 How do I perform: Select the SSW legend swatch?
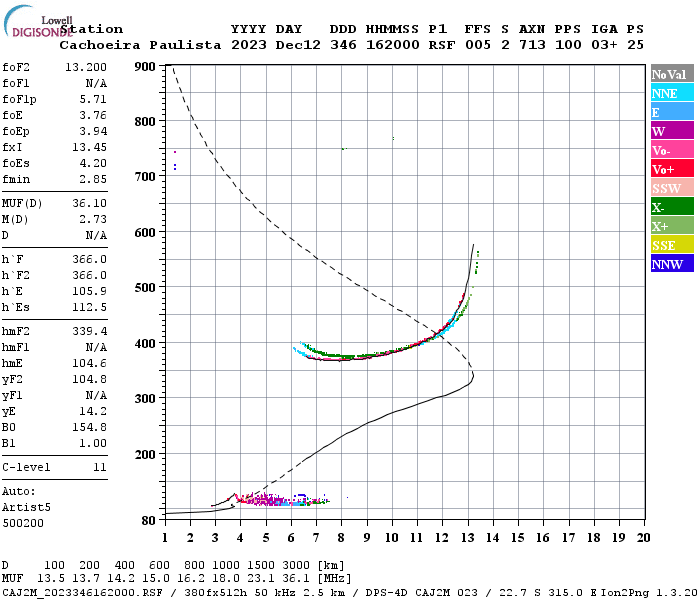point(672,188)
